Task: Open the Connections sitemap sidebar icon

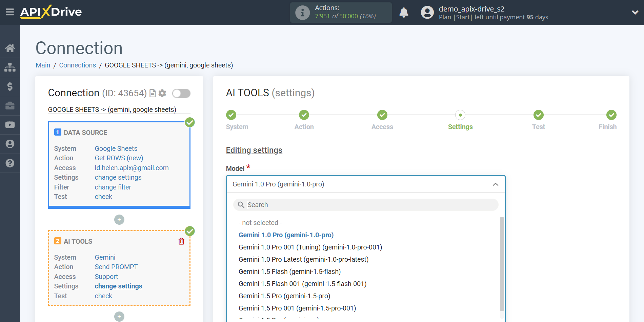Action: click(10, 67)
